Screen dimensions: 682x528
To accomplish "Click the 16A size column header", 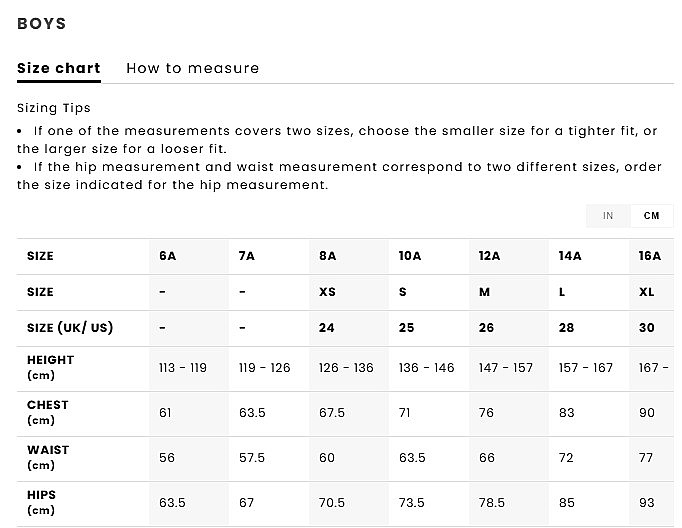I will pos(650,256).
